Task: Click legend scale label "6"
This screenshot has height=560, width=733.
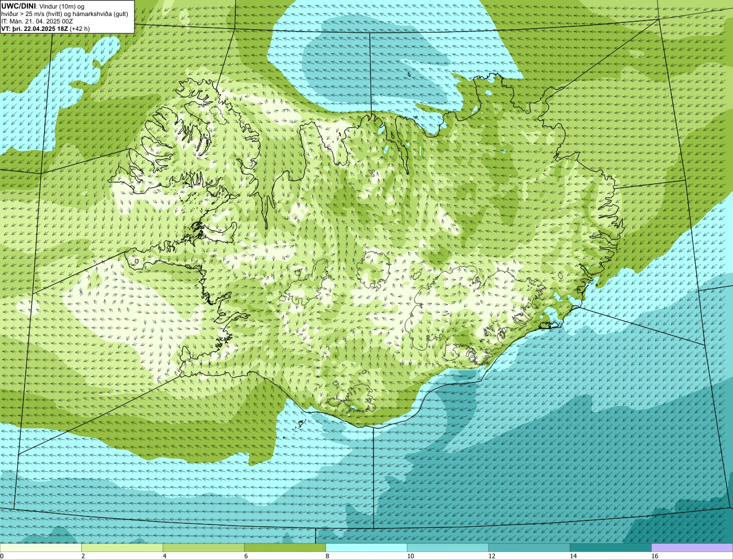Action: 246,556
